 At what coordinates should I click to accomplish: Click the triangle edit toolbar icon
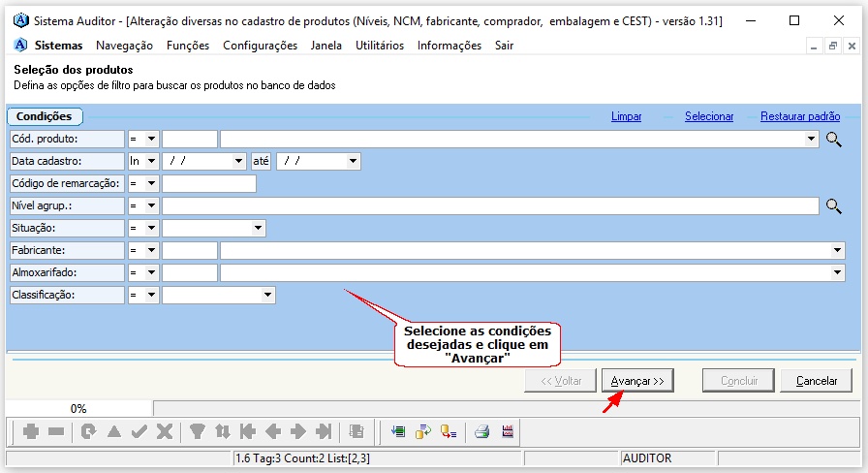[x=114, y=431]
